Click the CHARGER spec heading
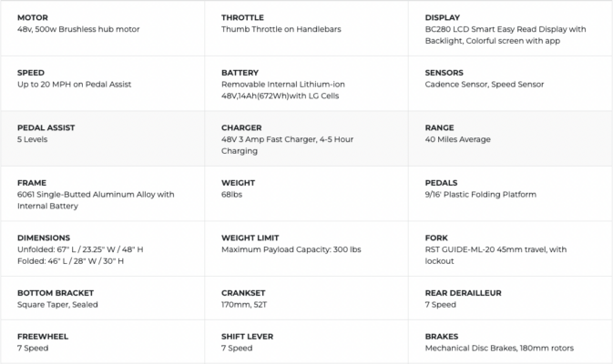Image resolution: width=613 pixels, height=364 pixels. (x=241, y=127)
